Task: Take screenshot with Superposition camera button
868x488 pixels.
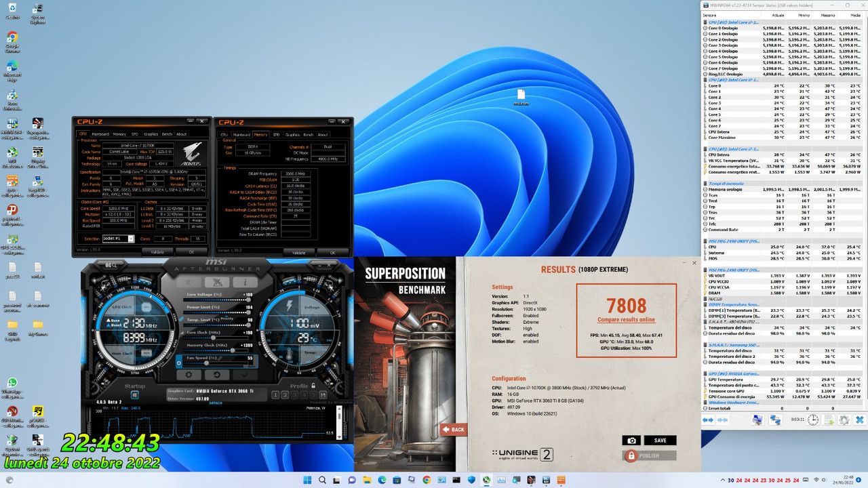Action: (631, 441)
